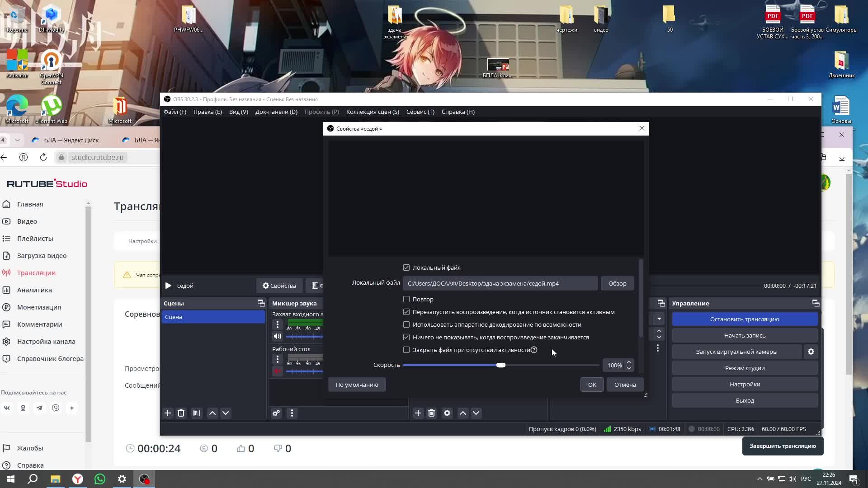Open the Свойства button in source toolbar
Screen dimensions: 868x488
click(279, 286)
